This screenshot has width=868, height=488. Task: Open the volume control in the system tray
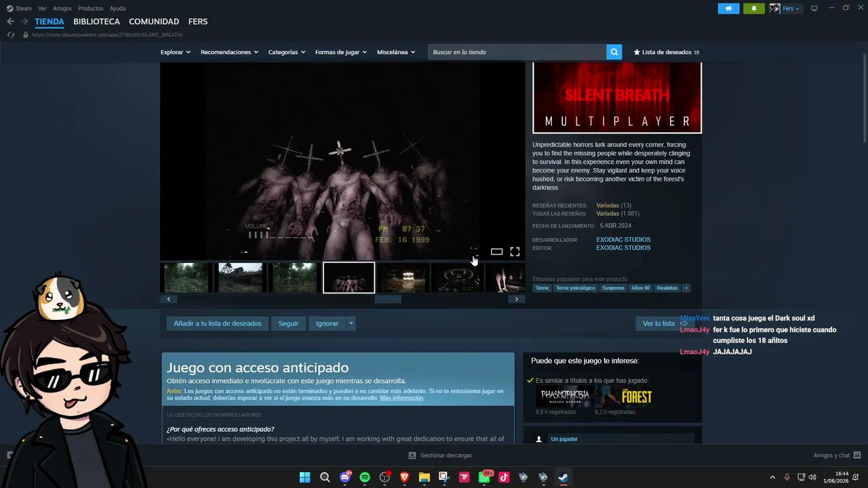pyautogui.click(x=812, y=477)
